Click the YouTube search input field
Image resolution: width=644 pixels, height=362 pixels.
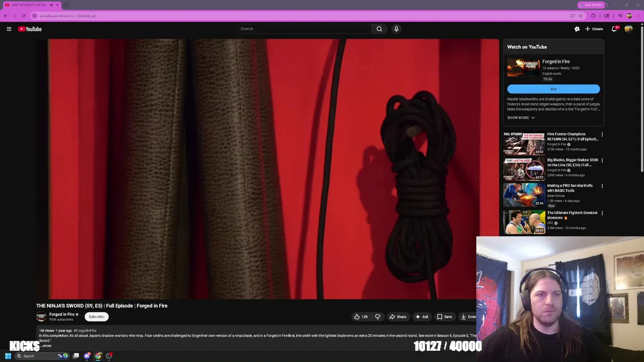[x=304, y=29]
